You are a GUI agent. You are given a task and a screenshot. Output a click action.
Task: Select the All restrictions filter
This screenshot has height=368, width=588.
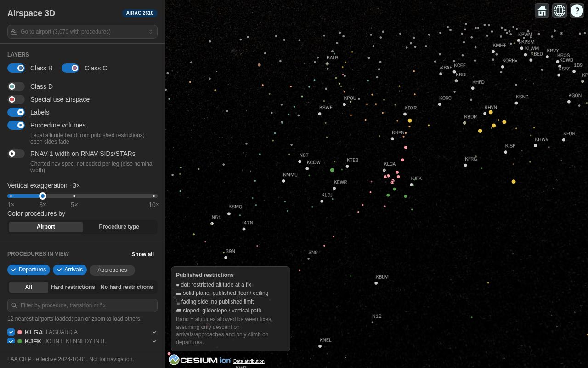pos(28,287)
